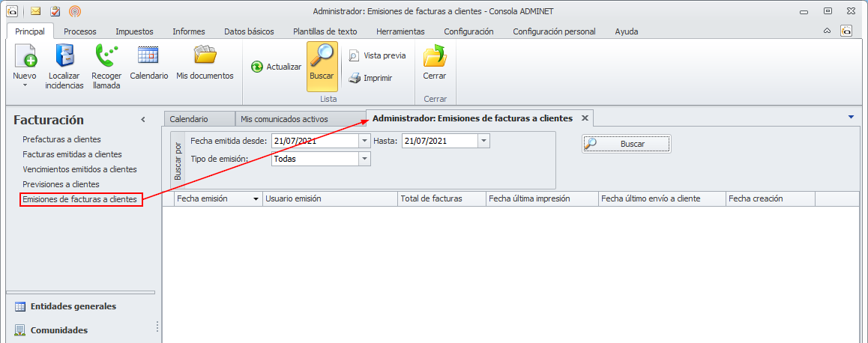
Task: Expand Tipo de emisión combo box
Action: [x=364, y=160]
